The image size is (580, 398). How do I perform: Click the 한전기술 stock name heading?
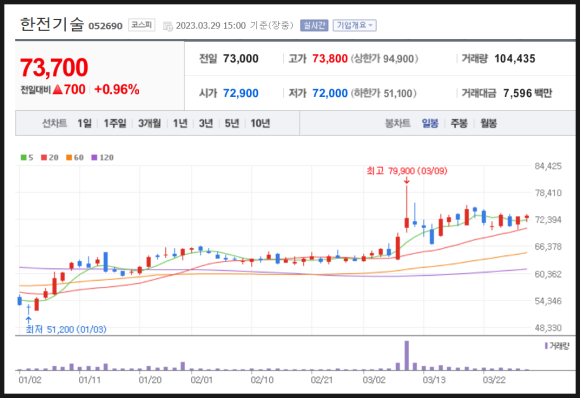tap(52, 24)
